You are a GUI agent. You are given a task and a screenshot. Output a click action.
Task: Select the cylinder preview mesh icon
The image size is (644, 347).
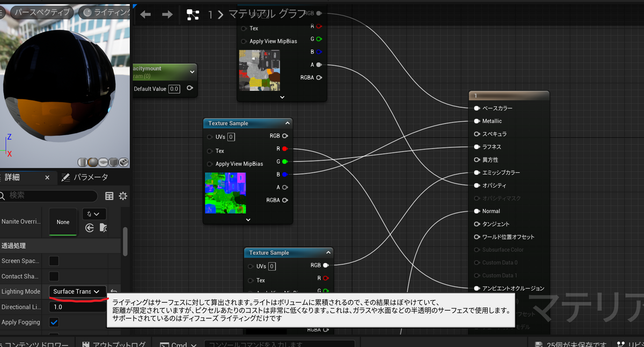pos(83,162)
